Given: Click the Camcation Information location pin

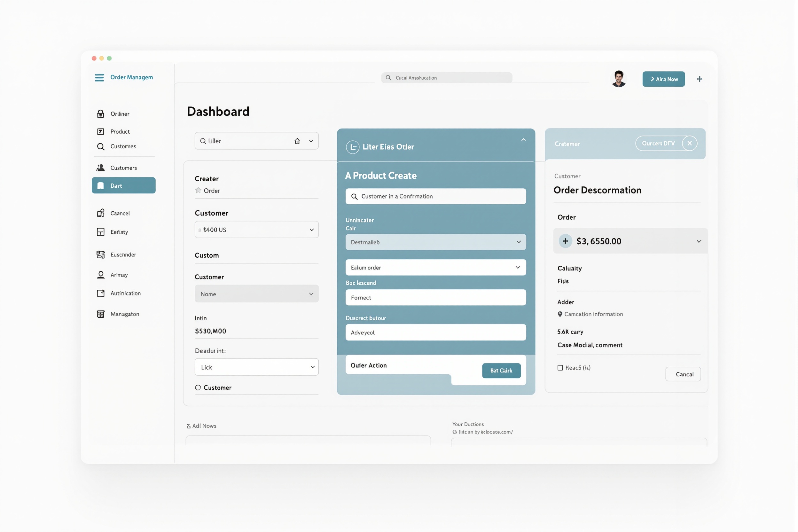Looking at the screenshot, I should [x=560, y=314].
